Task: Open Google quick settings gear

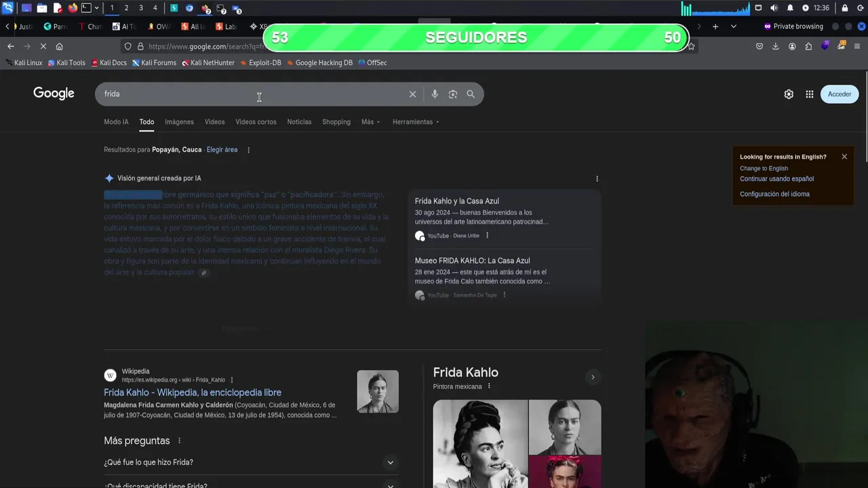Action: [789, 94]
